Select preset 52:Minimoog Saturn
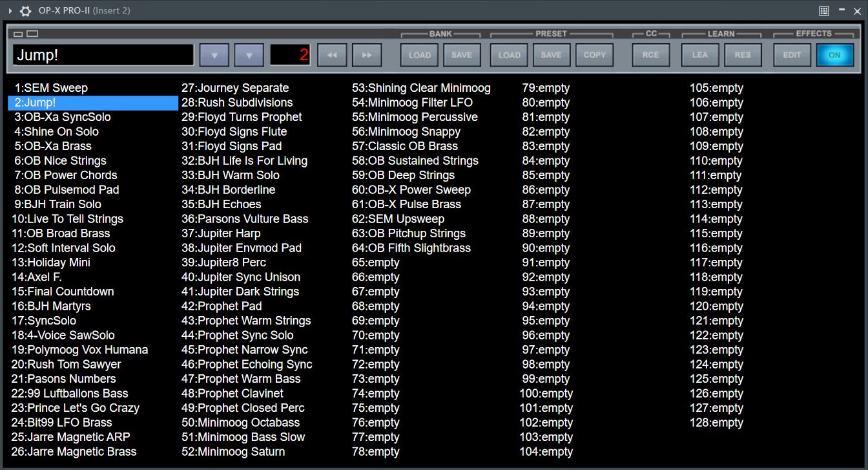 (x=233, y=451)
